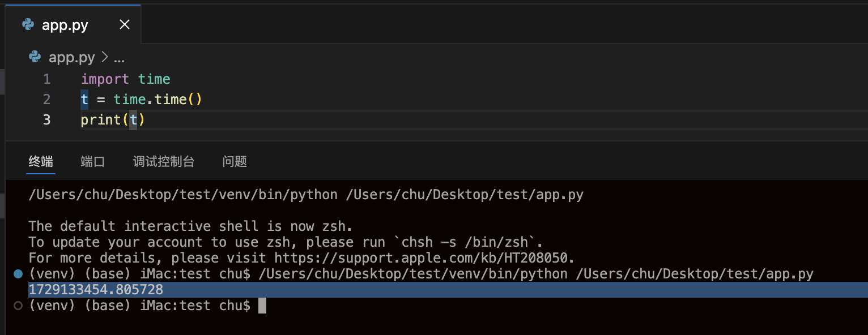
Task: Click the Python icon in the app.py tab
Action: coord(28,25)
